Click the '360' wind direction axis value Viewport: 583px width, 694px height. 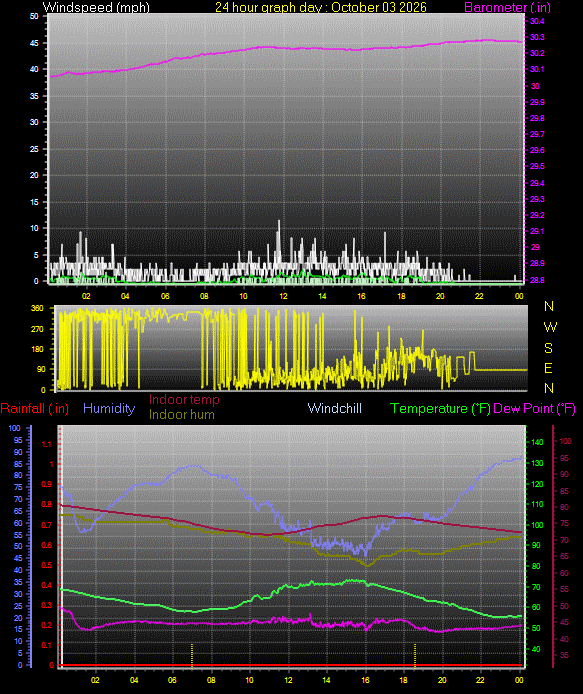click(38, 308)
